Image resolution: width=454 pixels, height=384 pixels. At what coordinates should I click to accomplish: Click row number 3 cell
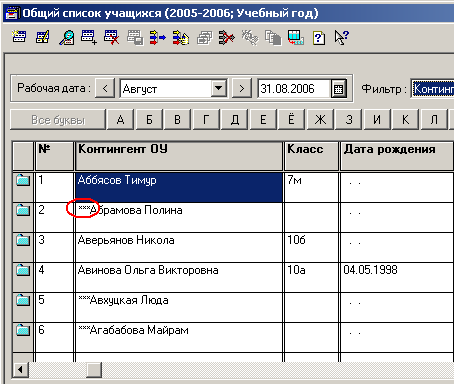point(54,247)
